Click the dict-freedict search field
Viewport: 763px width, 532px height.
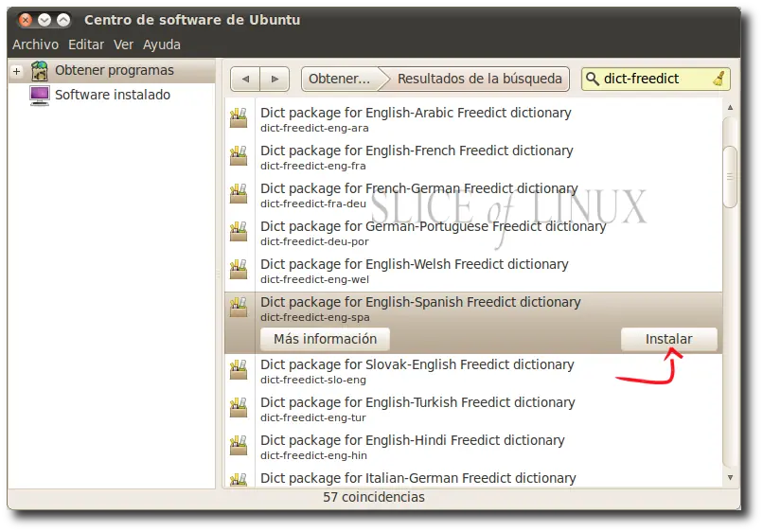(x=655, y=79)
